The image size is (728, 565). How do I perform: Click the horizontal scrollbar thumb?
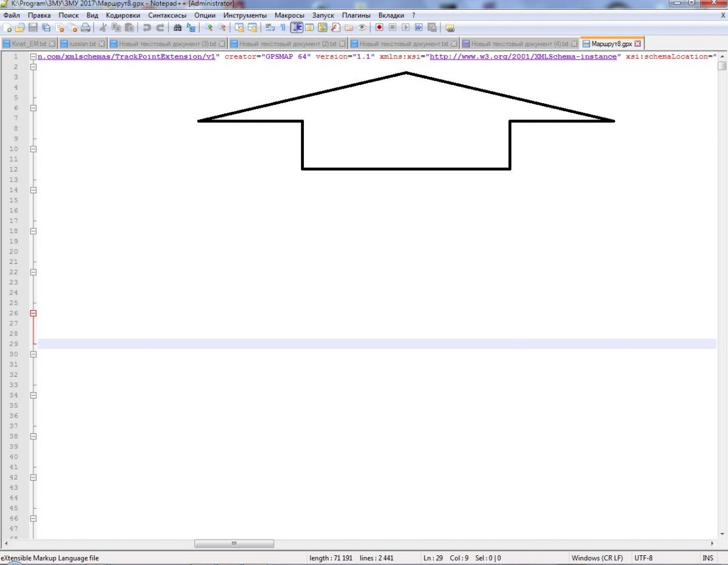234,544
